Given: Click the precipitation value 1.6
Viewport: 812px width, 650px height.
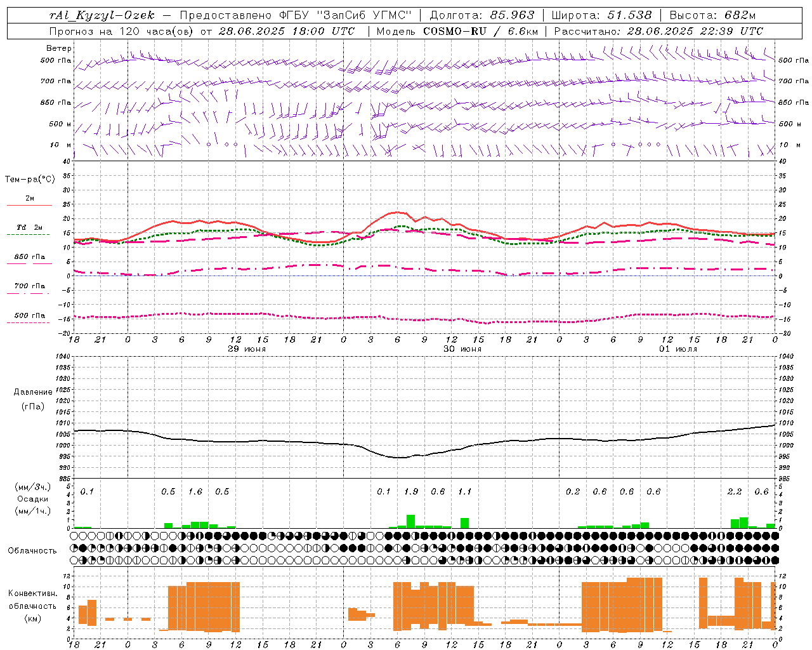Looking at the screenshot, I should click(x=195, y=492).
